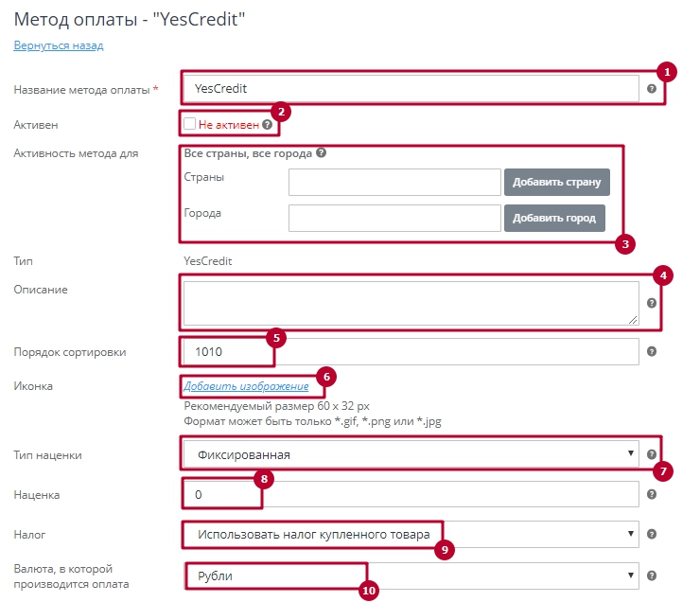The width and height of the screenshot is (700, 602).
Task: Click help icon beside sort order field
Action: [x=651, y=352]
